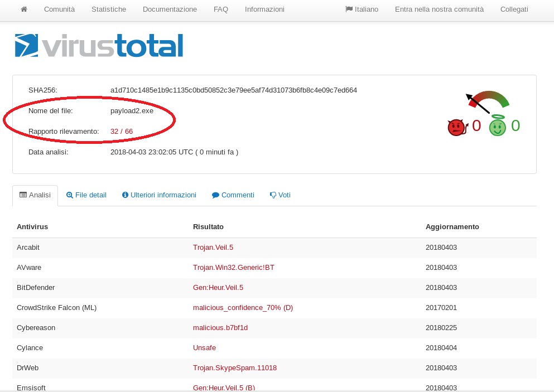Click Cylance's update date 20180404

tap(441, 348)
